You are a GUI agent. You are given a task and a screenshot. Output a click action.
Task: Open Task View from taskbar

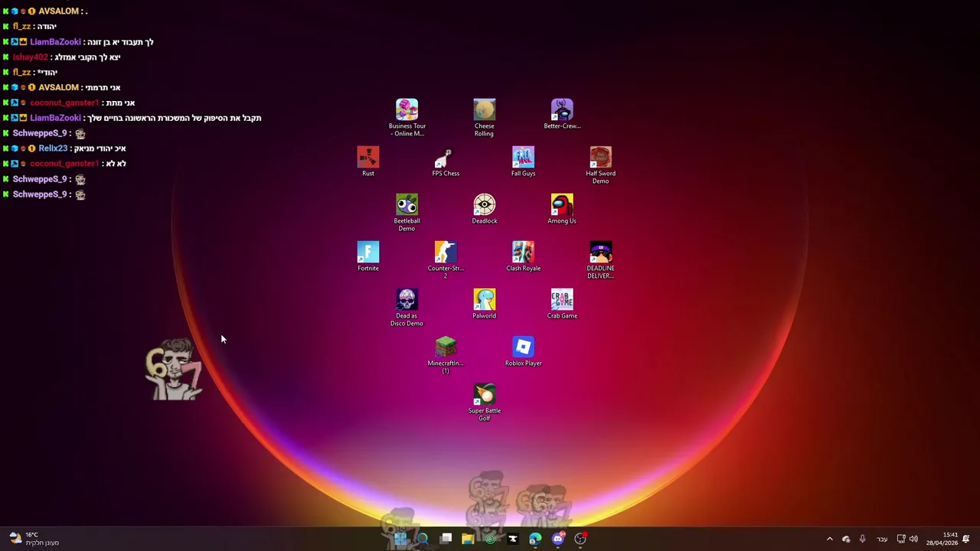(446, 539)
